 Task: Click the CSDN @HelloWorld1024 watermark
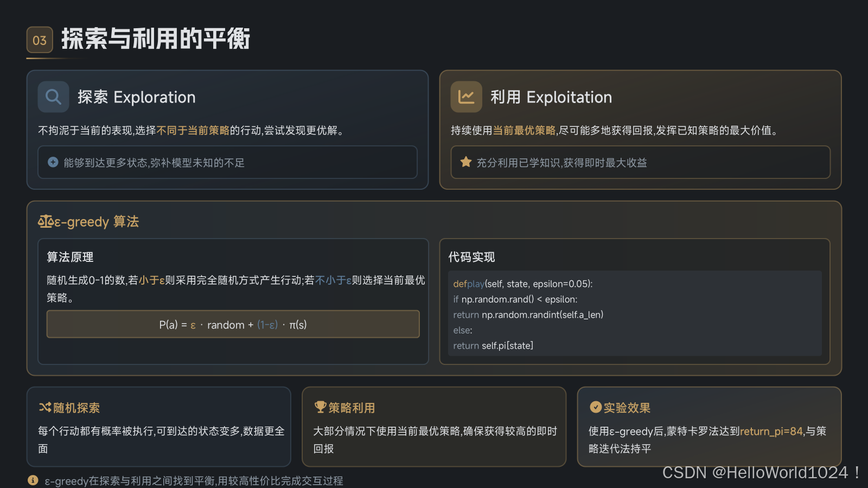761,473
